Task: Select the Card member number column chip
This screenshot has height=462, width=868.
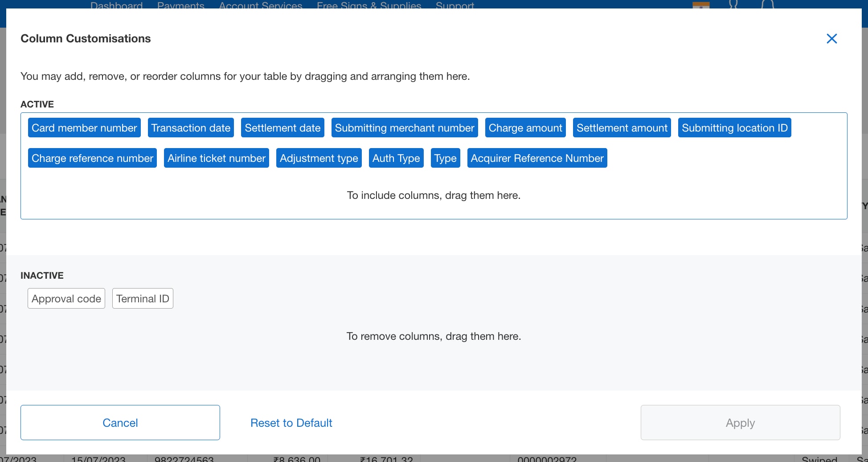Action: (84, 128)
